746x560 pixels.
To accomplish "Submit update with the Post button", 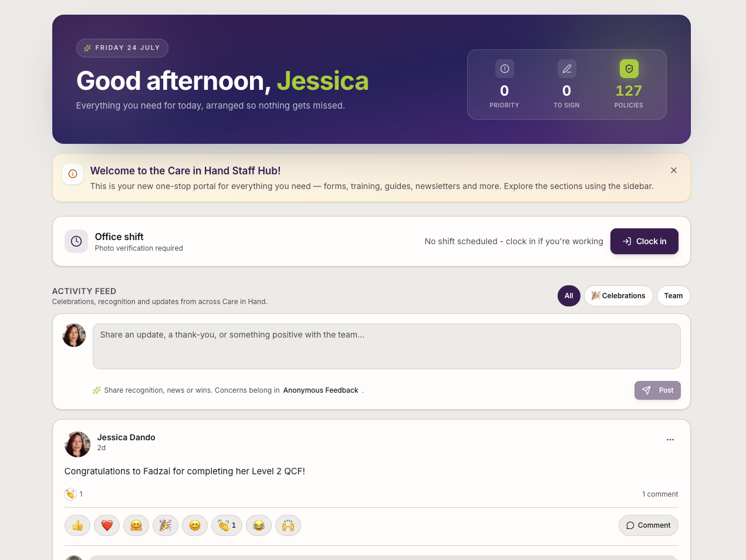I will (657, 390).
